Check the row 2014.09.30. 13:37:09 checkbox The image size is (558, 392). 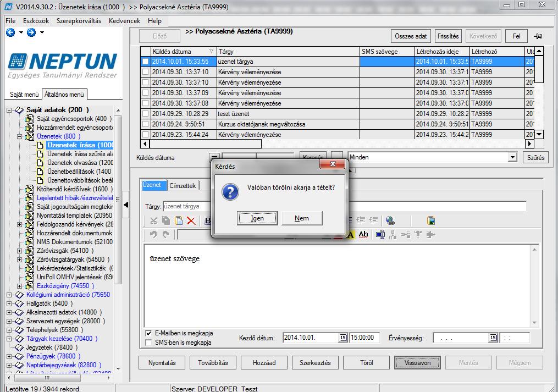(145, 93)
